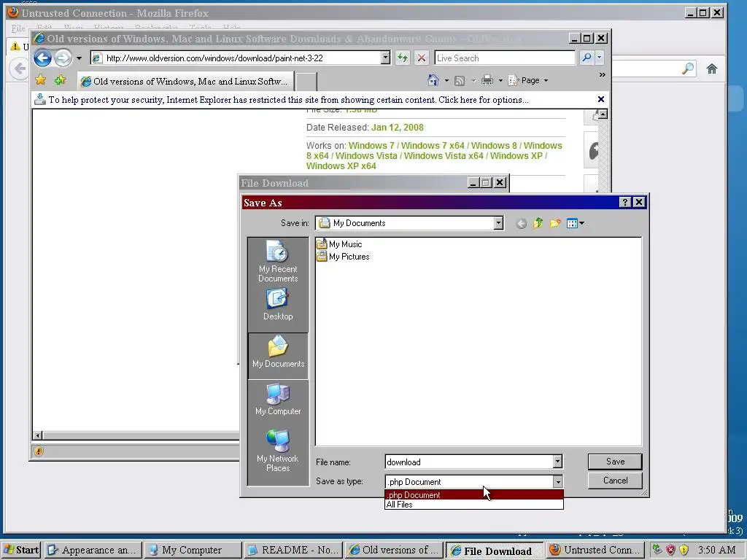Switch to README Notepad taskbar button

pyautogui.click(x=293, y=550)
